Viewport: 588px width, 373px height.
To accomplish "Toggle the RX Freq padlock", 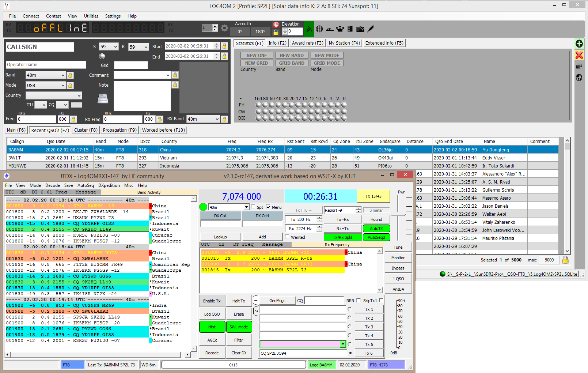I will click(x=160, y=119).
